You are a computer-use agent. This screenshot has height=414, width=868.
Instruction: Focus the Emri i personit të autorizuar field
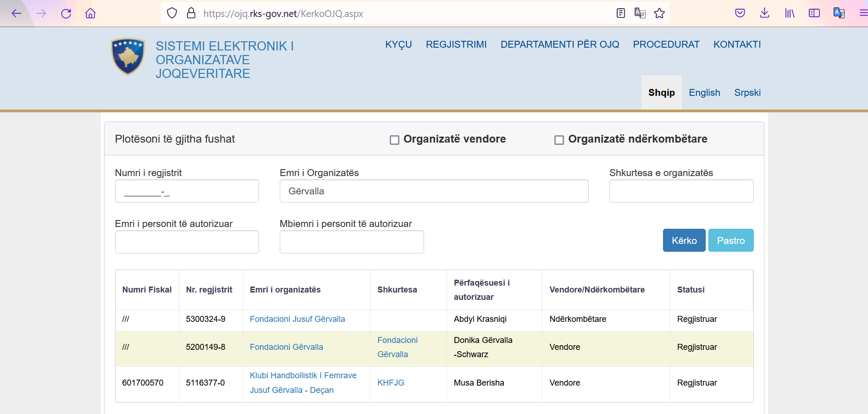[187, 242]
